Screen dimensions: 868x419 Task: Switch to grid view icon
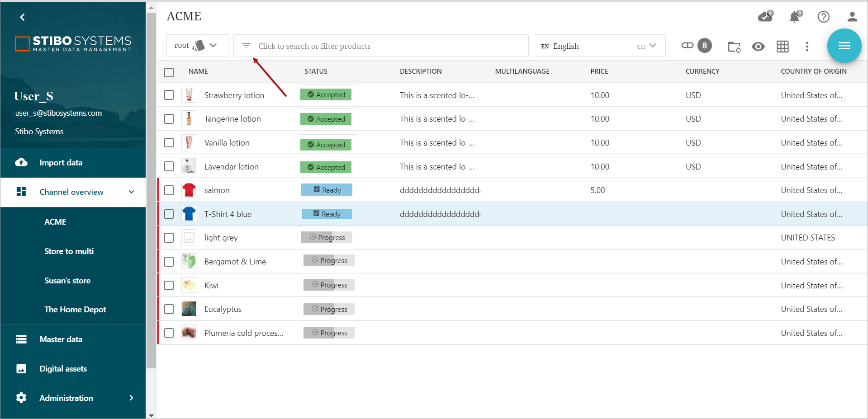(783, 46)
